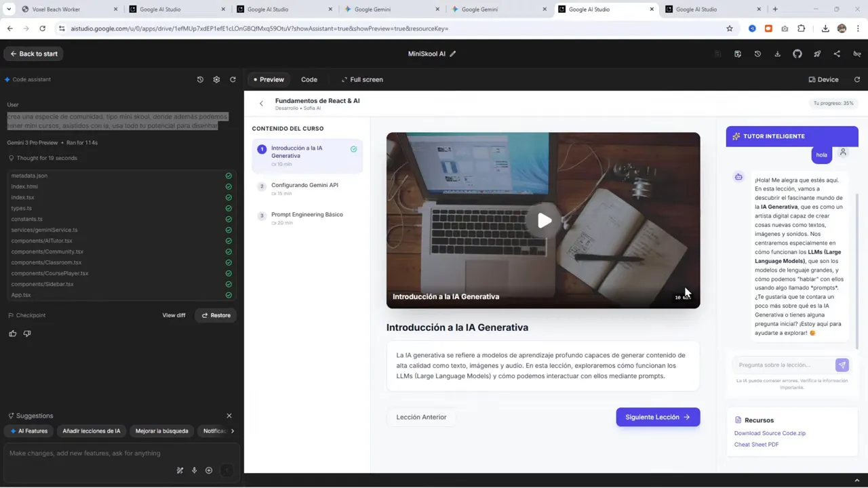Switch to the Code tab
Viewport: 868px width, 488px height.
click(309, 79)
